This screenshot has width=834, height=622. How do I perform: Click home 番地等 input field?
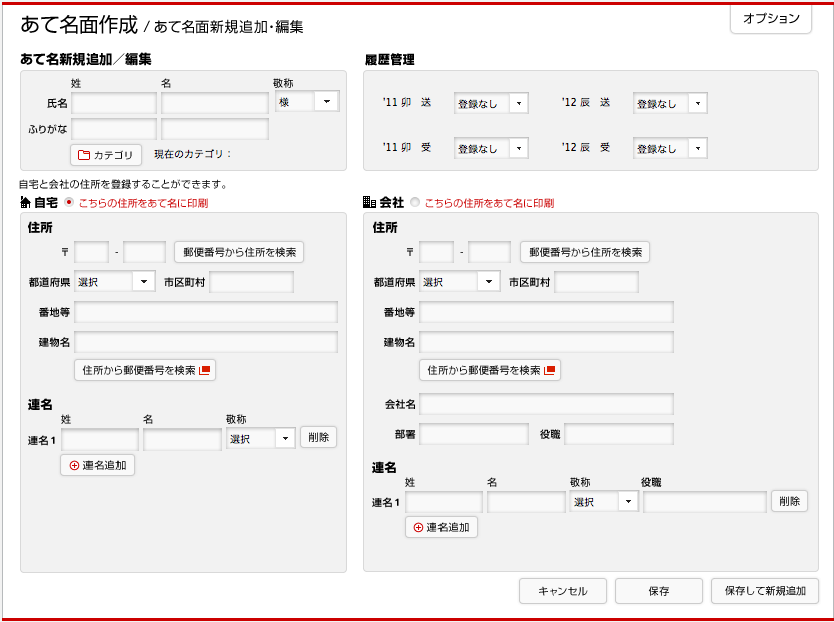[x=206, y=312]
